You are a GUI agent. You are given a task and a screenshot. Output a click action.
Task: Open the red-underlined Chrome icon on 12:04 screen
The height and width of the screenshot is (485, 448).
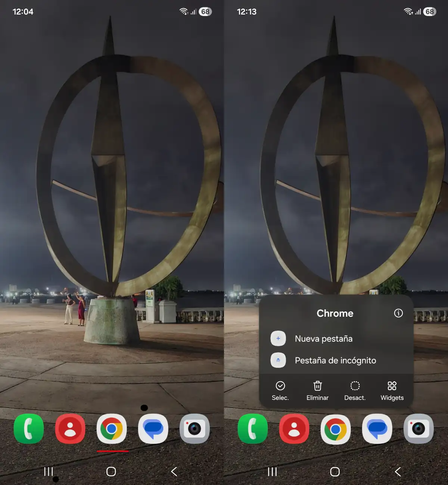[112, 429]
